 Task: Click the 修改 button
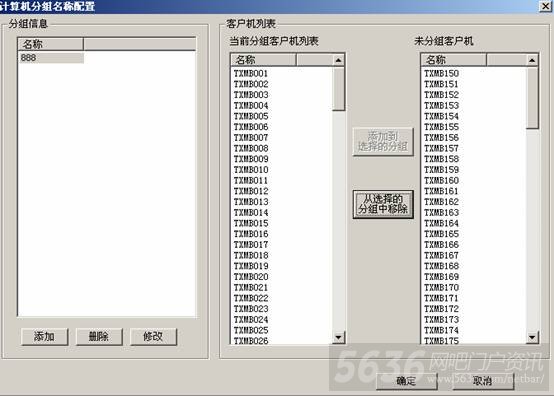(x=153, y=336)
